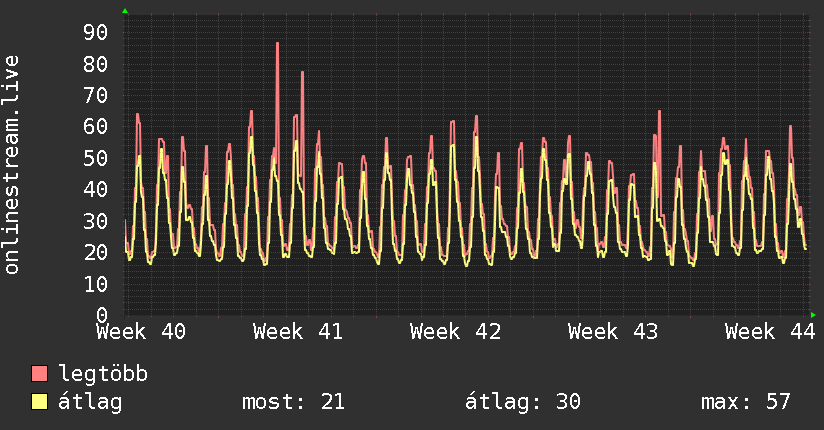Click the 70 y-axis tick label
Screen dimensions: 824x430
point(96,96)
